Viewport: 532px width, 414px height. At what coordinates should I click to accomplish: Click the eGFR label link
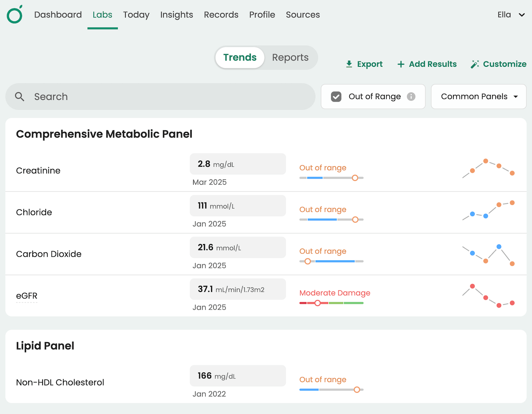pyautogui.click(x=27, y=296)
